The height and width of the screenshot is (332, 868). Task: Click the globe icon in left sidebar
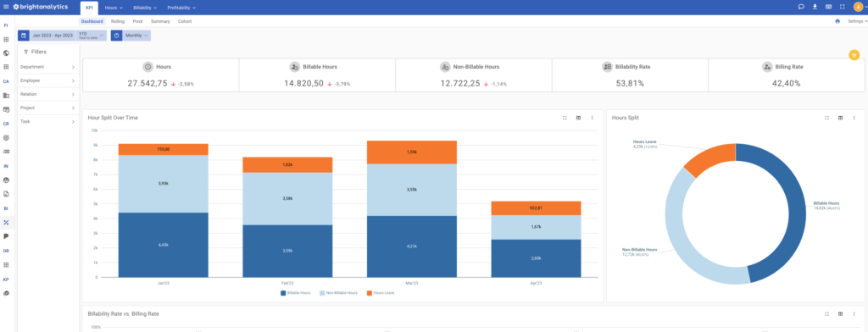tap(6, 53)
